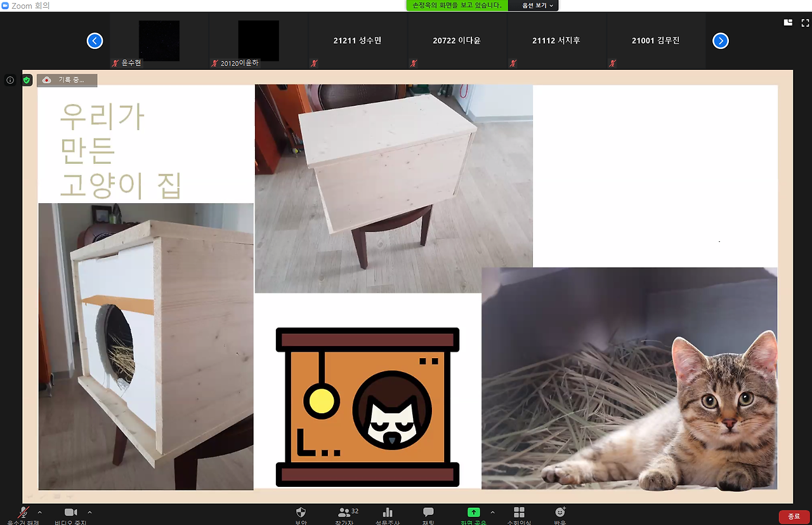Unmute the microphone in the meeting toolbar
This screenshot has width=812, height=525.
[x=23, y=514]
